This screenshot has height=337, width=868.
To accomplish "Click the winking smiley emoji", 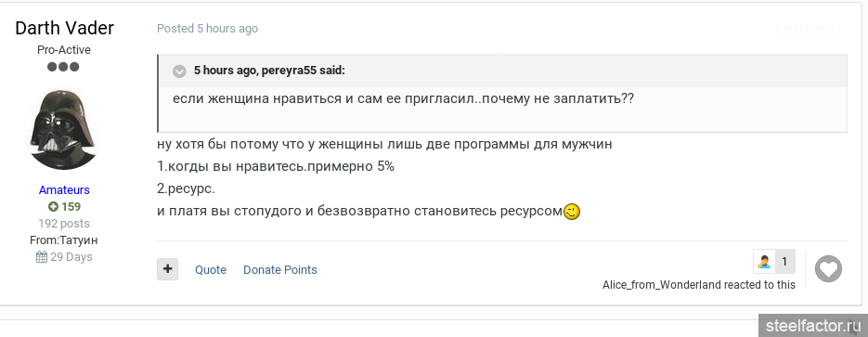I will 572,212.
